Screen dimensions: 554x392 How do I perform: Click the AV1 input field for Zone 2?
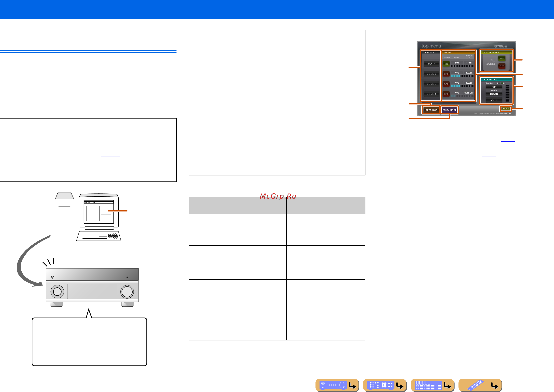[457, 73]
